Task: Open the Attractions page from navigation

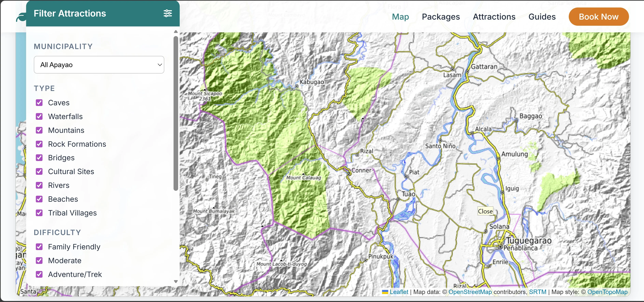Action: tap(494, 17)
